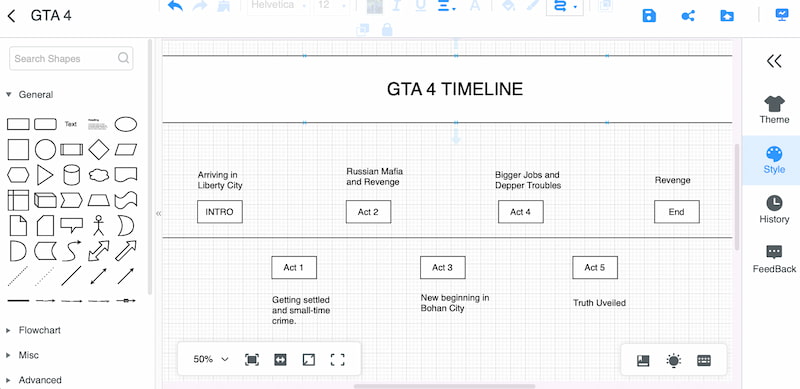The height and width of the screenshot is (389, 800).
Task: Click the share icon in header
Action: (x=688, y=16)
